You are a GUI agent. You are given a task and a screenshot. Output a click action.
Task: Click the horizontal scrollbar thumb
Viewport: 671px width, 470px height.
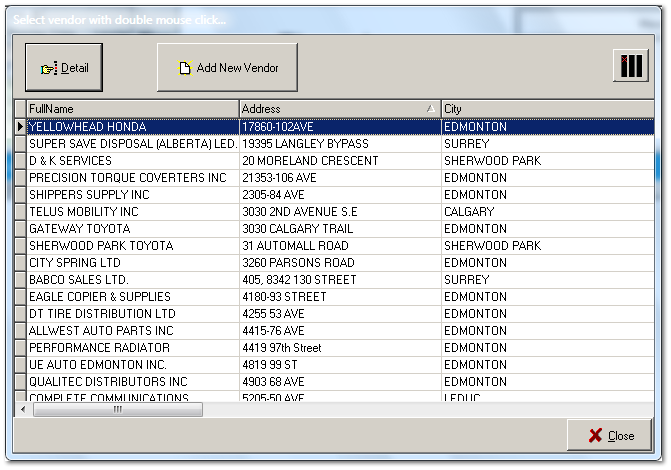tap(117, 409)
